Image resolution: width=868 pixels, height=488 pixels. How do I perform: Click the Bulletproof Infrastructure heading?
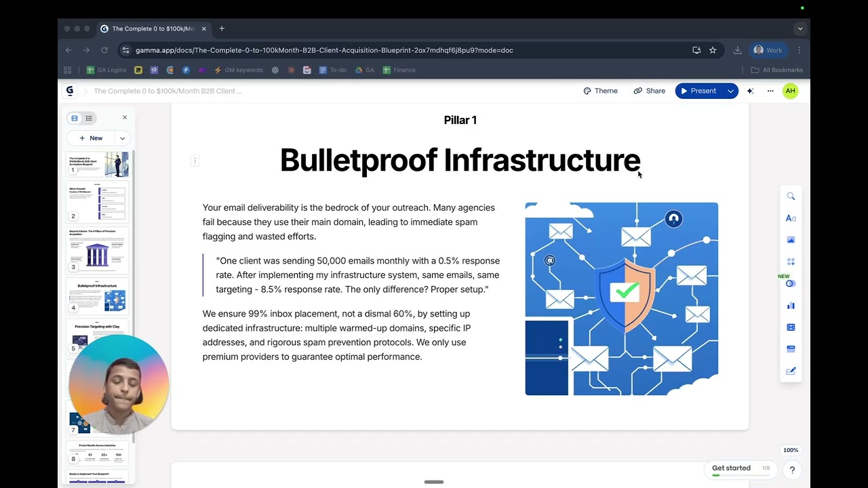(460, 160)
